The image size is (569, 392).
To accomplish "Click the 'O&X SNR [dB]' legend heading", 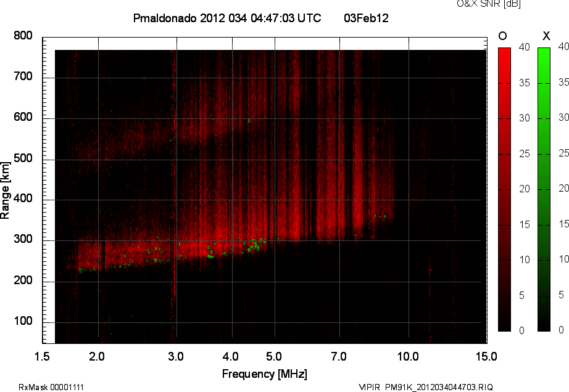I will click(x=489, y=4).
